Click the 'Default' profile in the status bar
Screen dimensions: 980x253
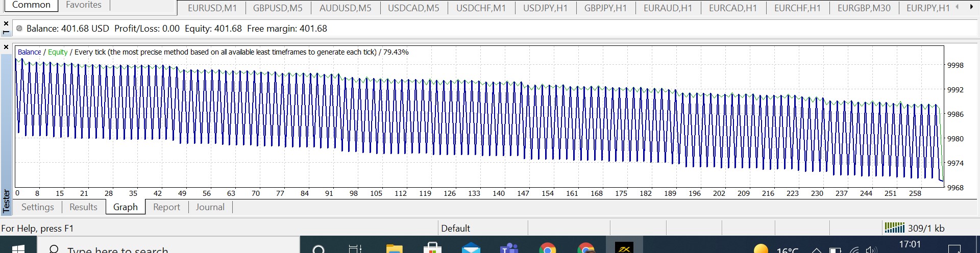[x=455, y=229]
